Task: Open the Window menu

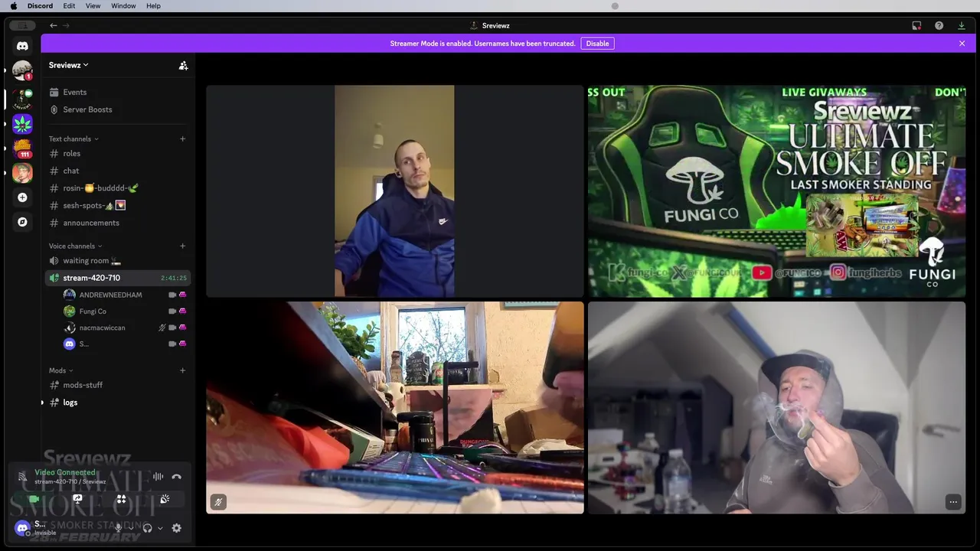Action: (x=123, y=5)
